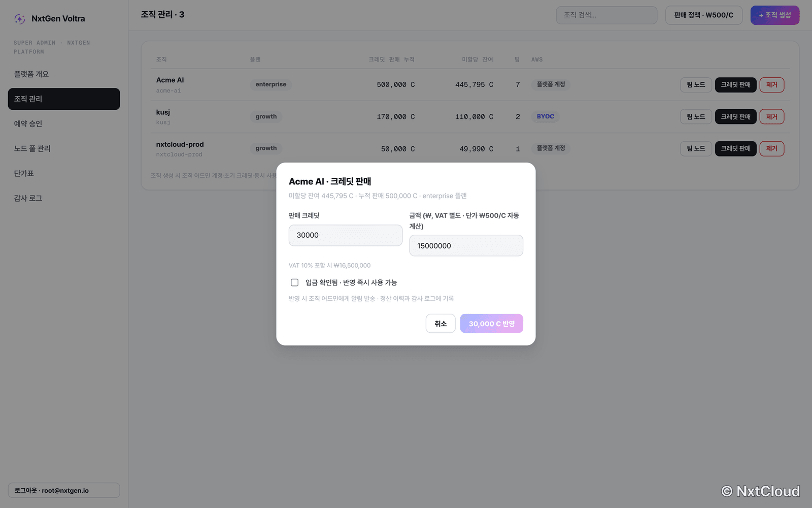Open 노드 풀 관리 section
The height and width of the screenshot is (508, 812).
point(64,149)
